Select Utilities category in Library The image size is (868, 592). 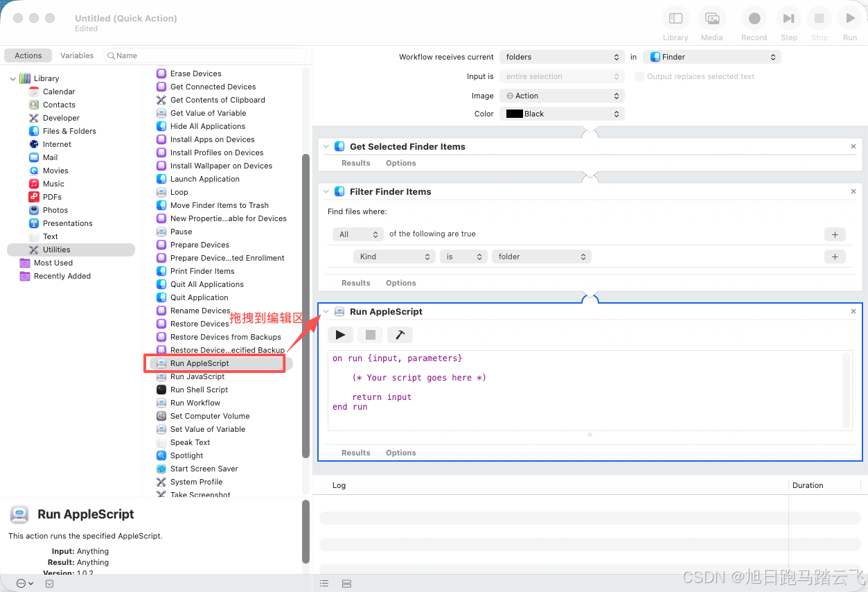(x=71, y=250)
